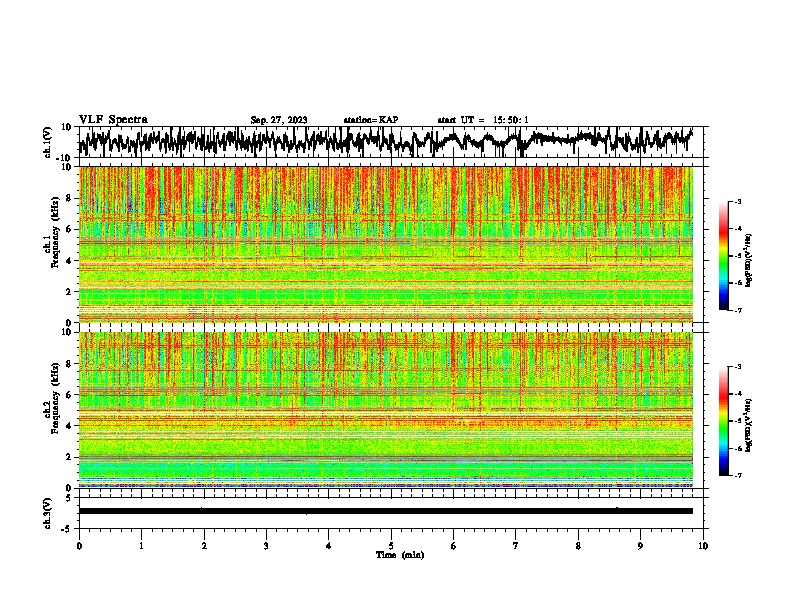The image size is (792, 612).
Task: Click the ch.2 spectrogram color scale bar
Action: point(724,421)
